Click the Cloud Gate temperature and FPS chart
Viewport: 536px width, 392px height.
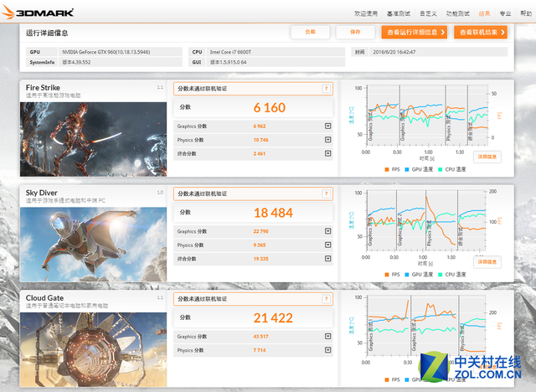point(426,326)
